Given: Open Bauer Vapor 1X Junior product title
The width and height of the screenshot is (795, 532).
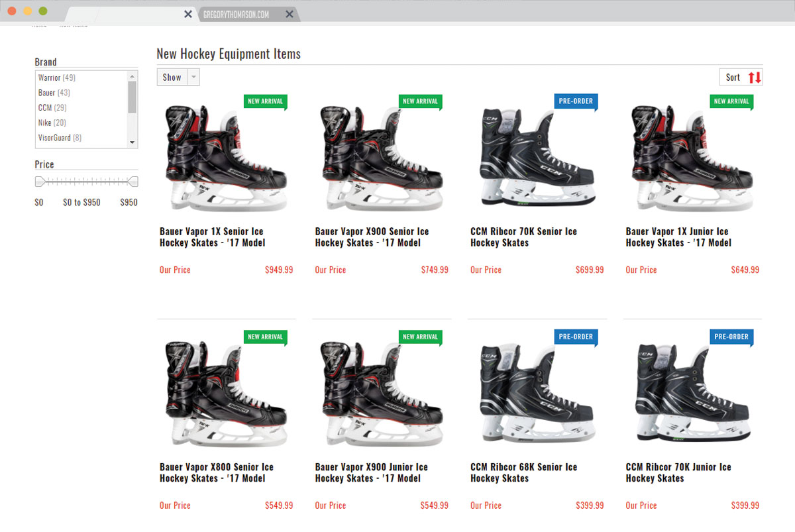Looking at the screenshot, I should tap(678, 237).
